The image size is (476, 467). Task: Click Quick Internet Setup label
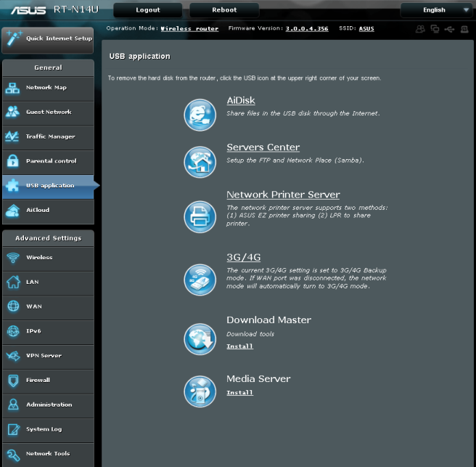(x=59, y=38)
